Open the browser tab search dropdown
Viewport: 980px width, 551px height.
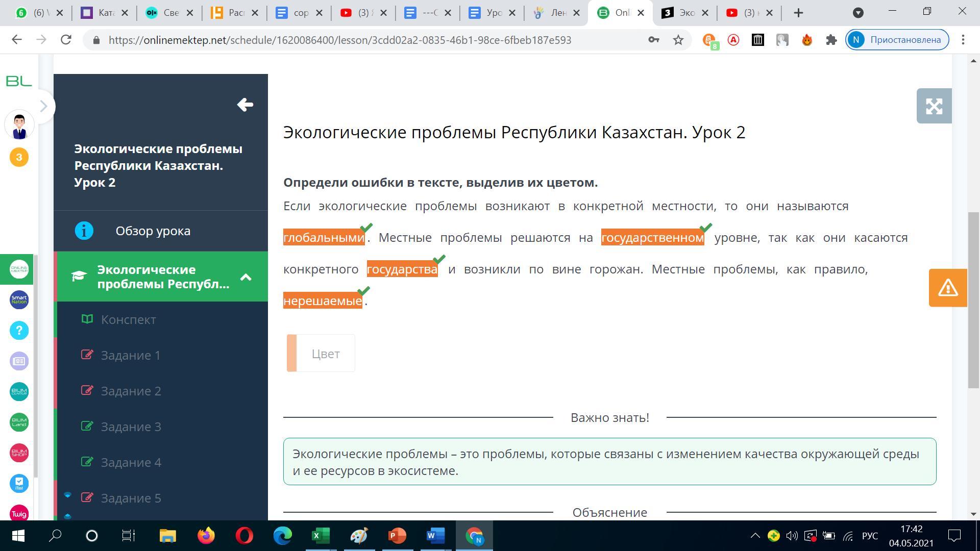pyautogui.click(x=858, y=13)
